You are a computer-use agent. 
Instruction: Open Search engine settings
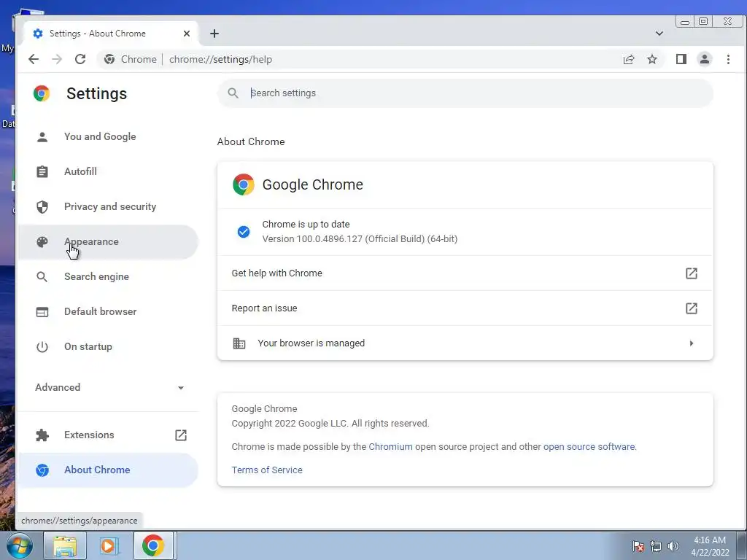click(x=108, y=276)
